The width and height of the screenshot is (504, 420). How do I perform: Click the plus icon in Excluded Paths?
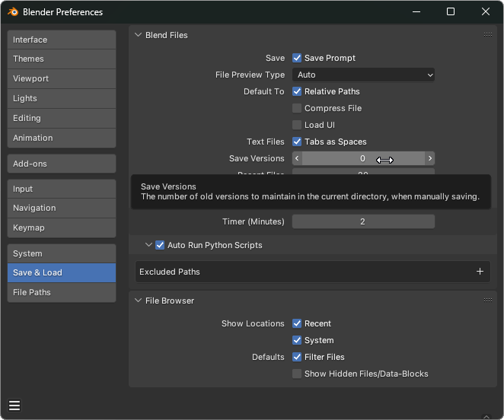coord(480,272)
